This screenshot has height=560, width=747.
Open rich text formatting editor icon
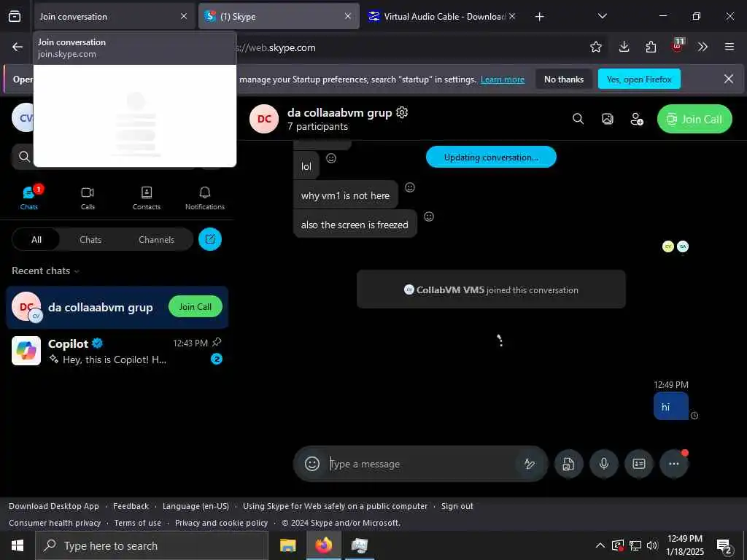coord(530,463)
